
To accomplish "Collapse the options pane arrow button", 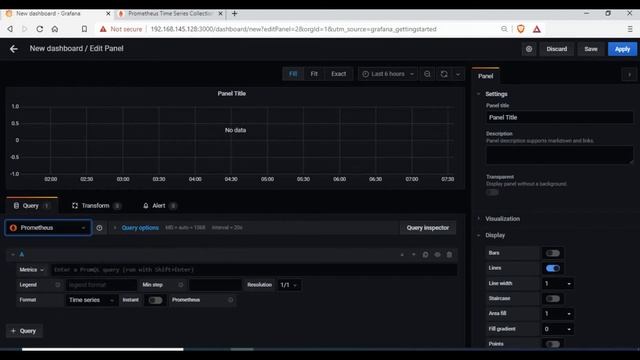I will click(x=629, y=75).
